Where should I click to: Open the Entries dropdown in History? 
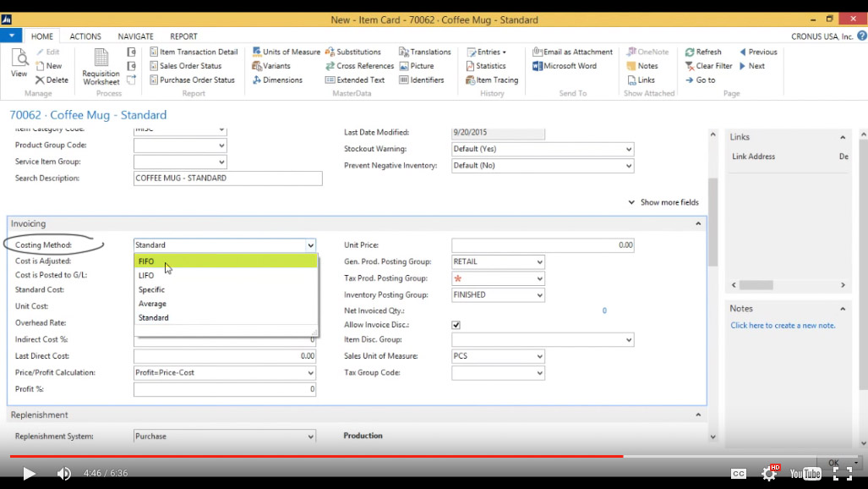pyautogui.click(x=487, y=52)
